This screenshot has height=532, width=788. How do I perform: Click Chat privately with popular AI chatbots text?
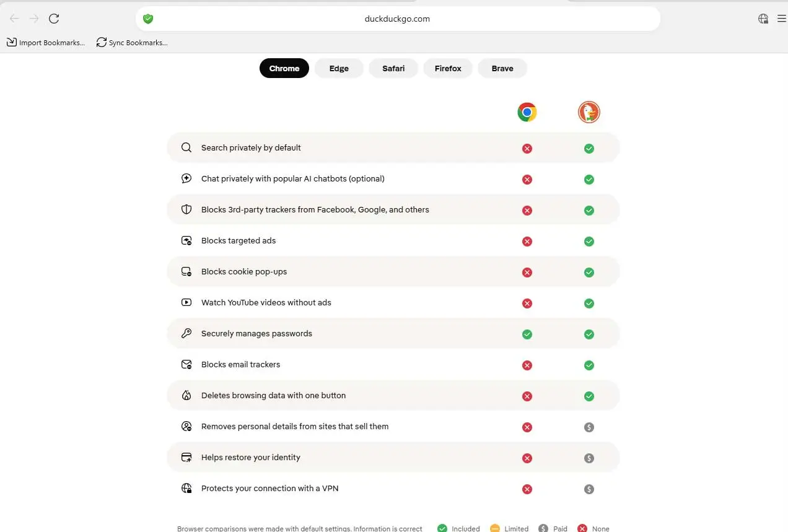point(293,178)
